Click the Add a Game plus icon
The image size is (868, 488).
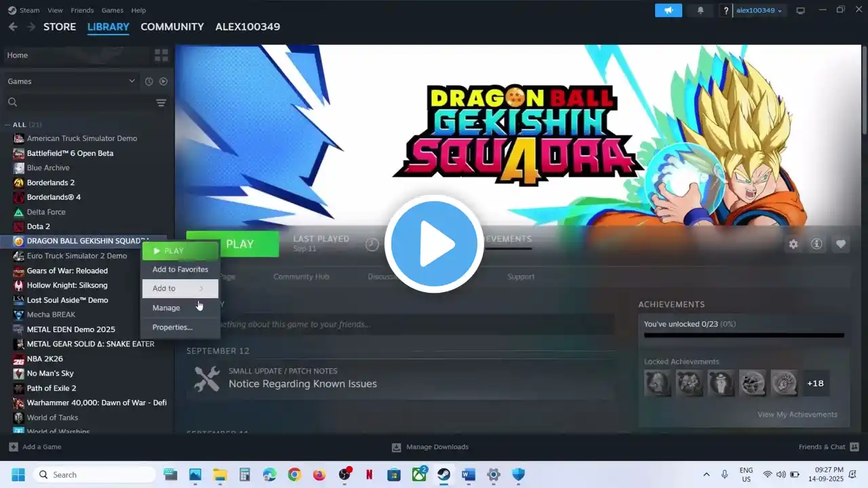13,447
